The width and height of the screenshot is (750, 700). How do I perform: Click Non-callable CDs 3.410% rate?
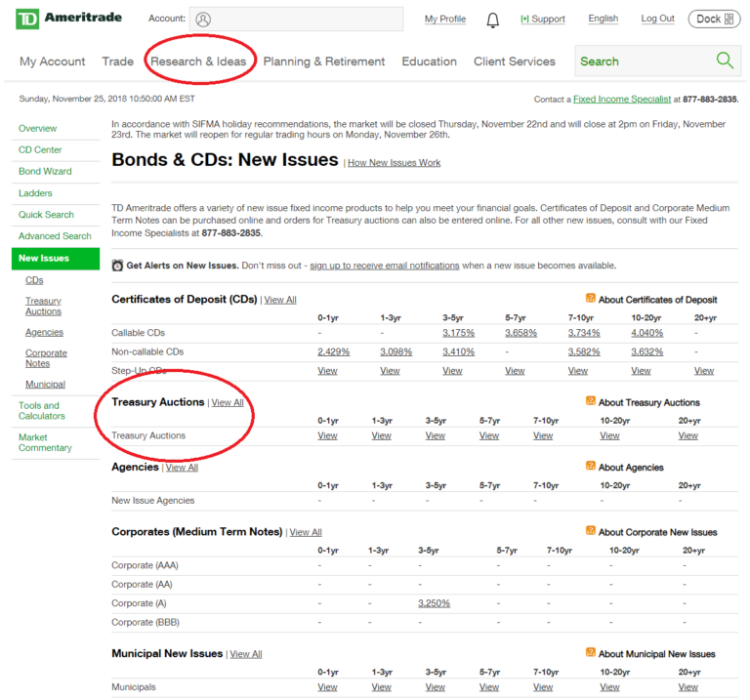coord(458,351)
